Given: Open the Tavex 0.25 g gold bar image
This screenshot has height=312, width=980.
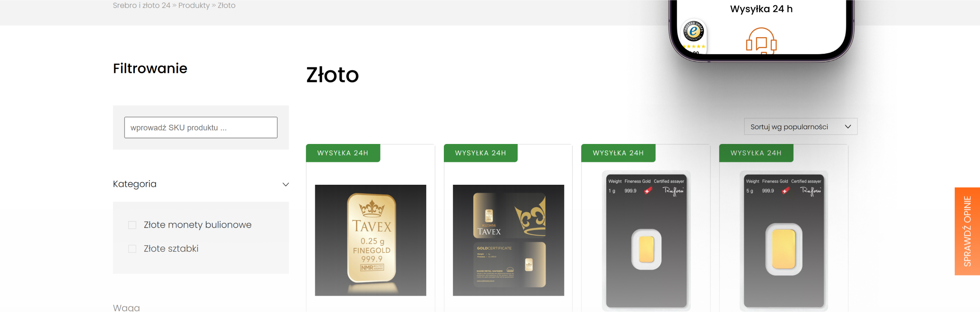Looking at the screenshot, I should click(370, 240).
